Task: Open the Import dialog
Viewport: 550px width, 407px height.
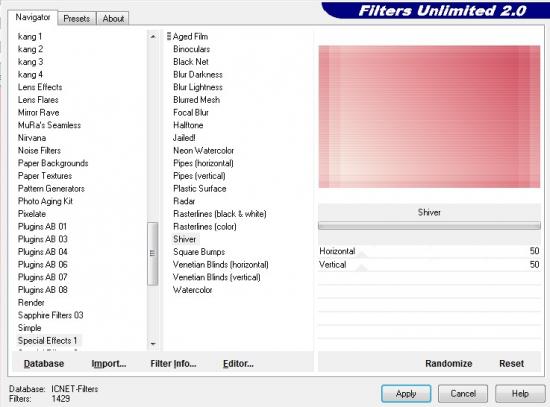Action: coord(109,363)
